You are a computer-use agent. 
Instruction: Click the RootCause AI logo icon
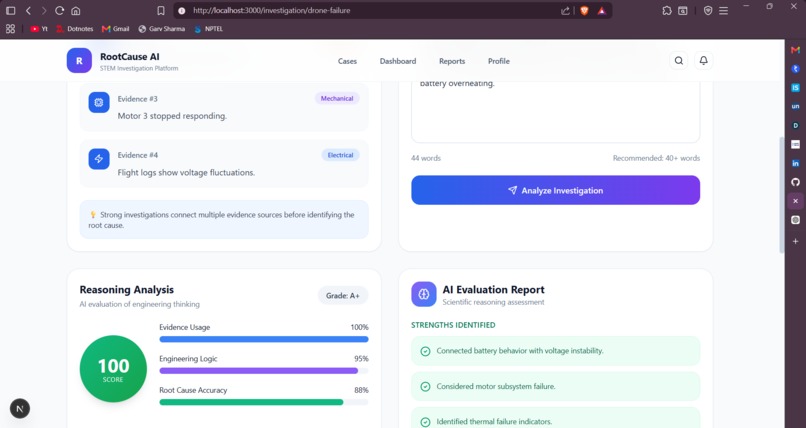tap(79, 61)
